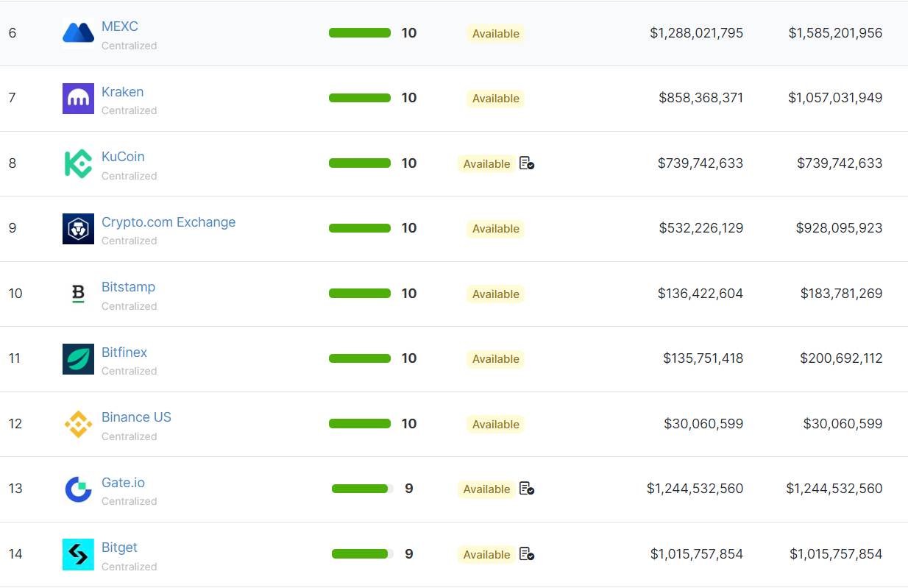Viewport: 908px width, 588px height.
Task: Click the Centralized label under Bitstamp
Action: (130, 306)
